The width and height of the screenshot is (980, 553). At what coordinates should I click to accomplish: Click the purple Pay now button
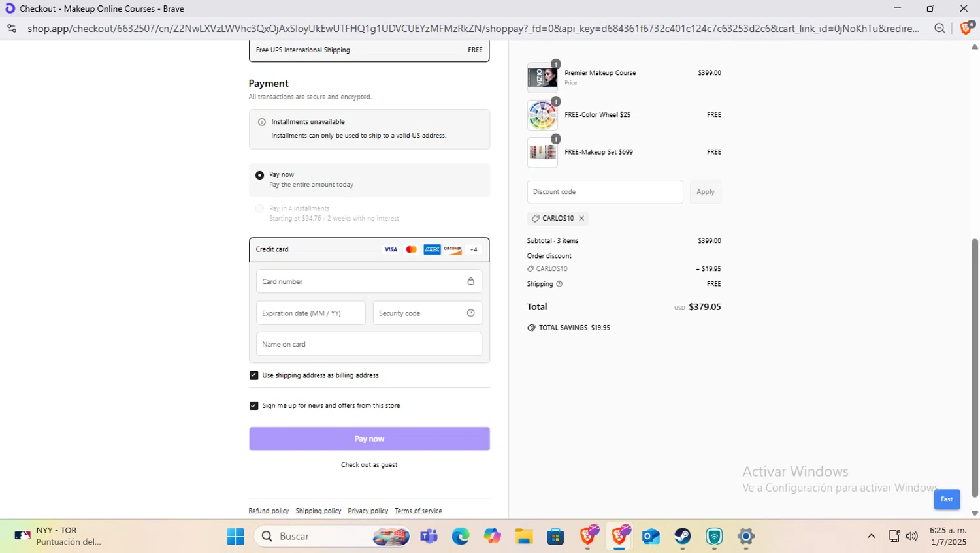coord(369,439)
